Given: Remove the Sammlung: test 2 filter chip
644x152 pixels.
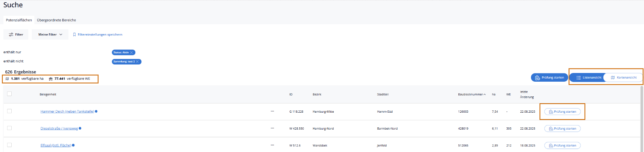Looking at the screenshot, I should coord(138,62).
